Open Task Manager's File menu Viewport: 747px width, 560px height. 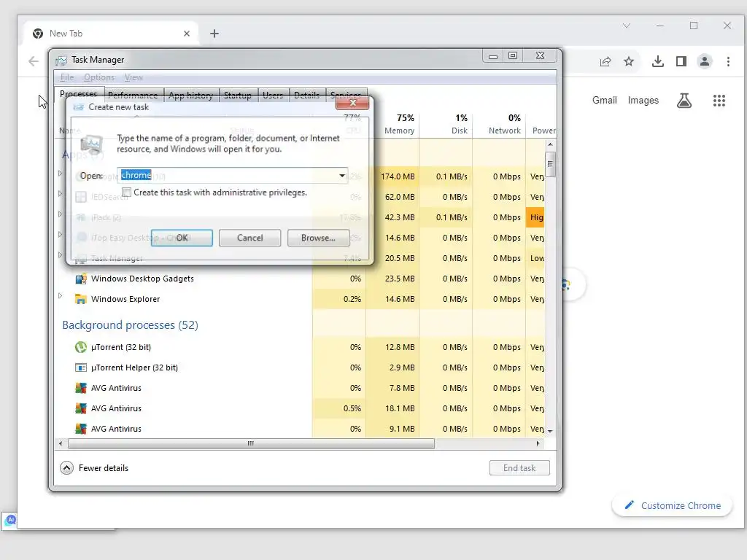tap(66, 77)
